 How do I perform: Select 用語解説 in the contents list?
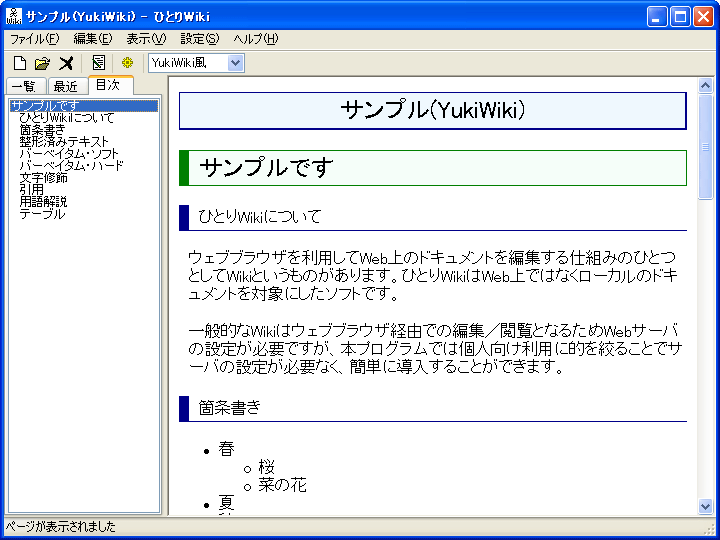click(x=44, y=202)
